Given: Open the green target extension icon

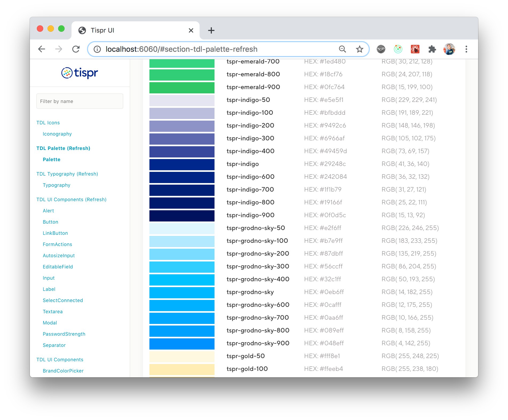Looking at the screenshot, I should 398,49.
